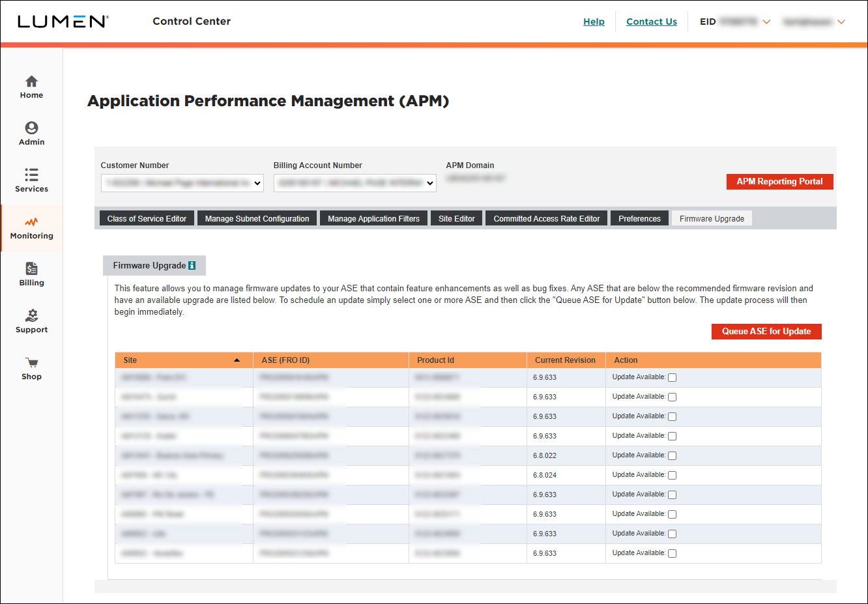Click the 6.8.022 revision value
Image resolution: width=868 pixels, height=604 pixels.
click(545, 455)
